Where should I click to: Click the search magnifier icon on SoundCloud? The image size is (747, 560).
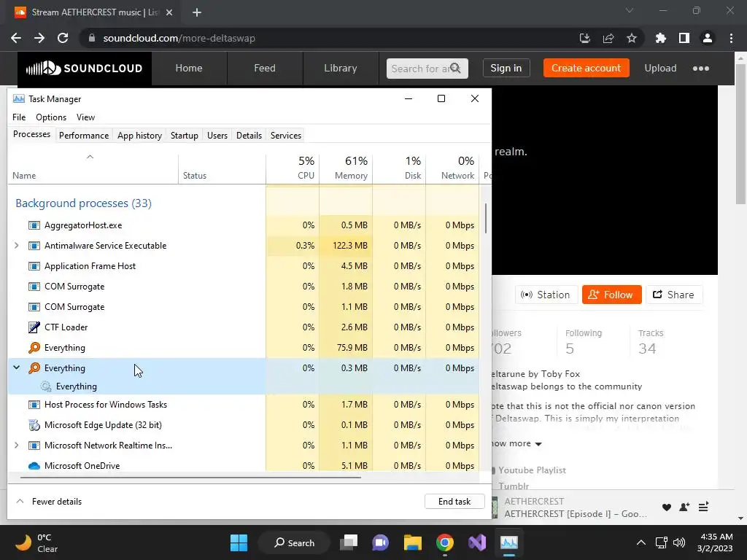(x=455, y=68)
